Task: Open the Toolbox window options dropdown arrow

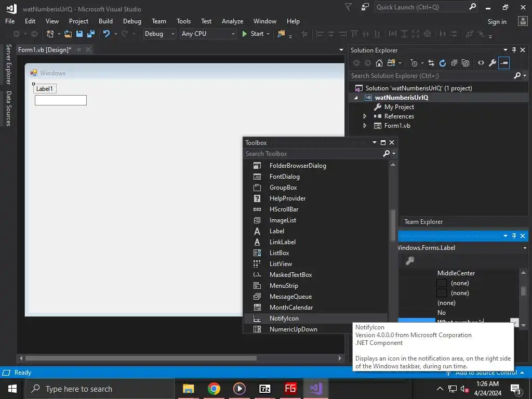Action: [x=375, y=142]
